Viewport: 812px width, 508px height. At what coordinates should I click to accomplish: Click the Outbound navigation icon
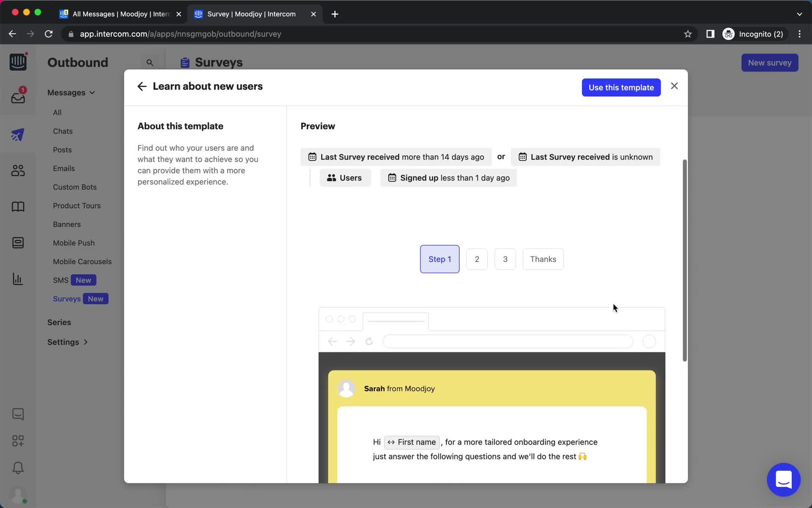coord(17,134)
